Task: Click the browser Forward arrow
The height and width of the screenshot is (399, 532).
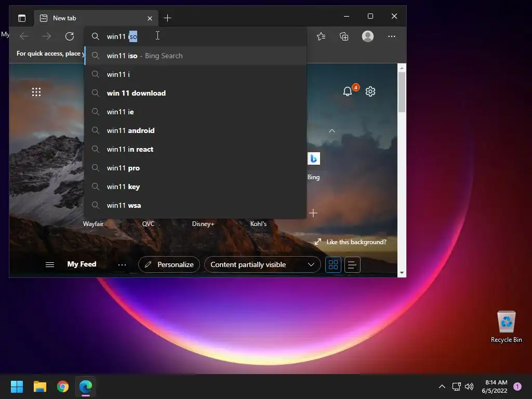Action: (x=47, y=36)
